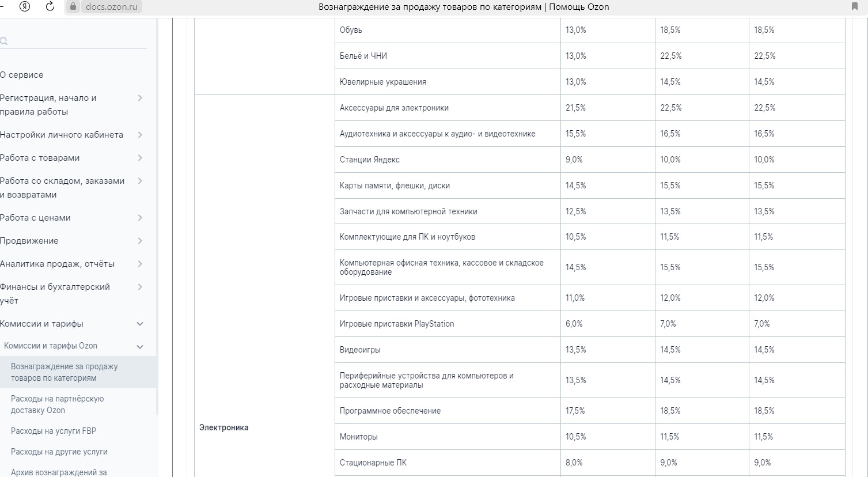The height and width of the screenshot is (477, 868).
Task: Collapse the "Комиссии и тарифы" section arrow
Action: [x=140, y=324]
